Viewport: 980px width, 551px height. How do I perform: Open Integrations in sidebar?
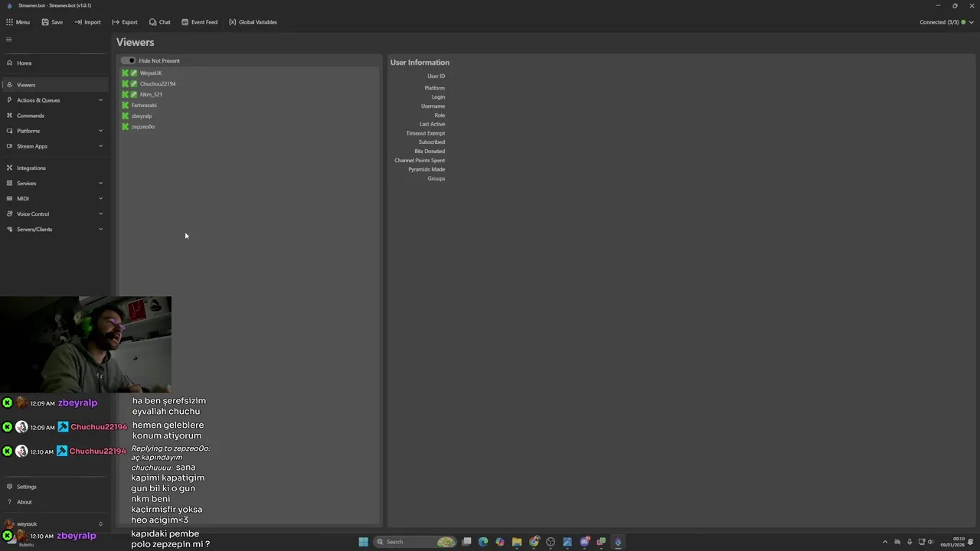click(x=54, y=168)
